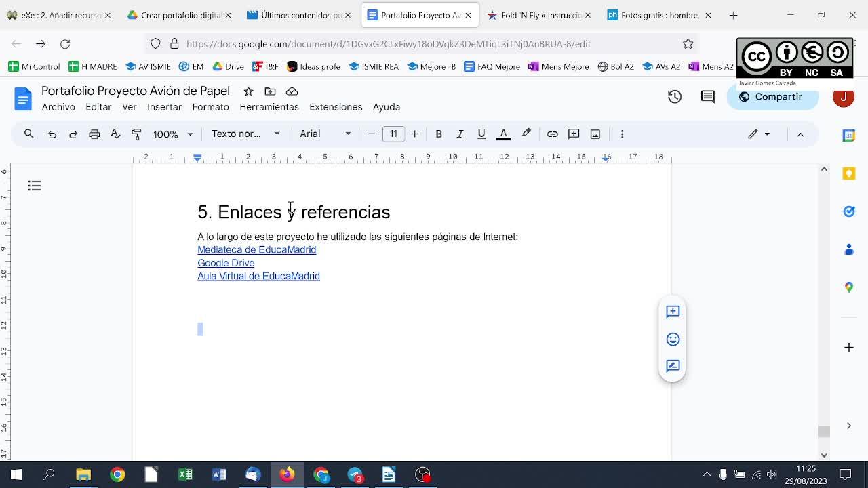Open the Insertar menu
The image size is (868, 488).
point(164,107)
